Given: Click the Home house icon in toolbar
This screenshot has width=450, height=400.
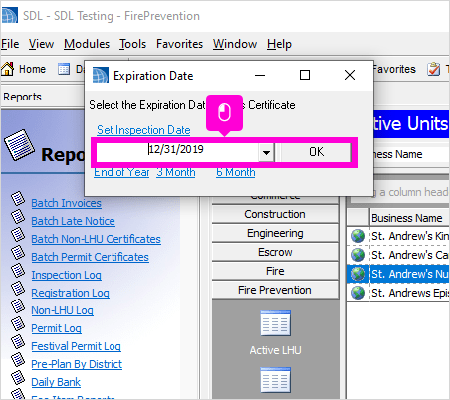Looking at the screenshot, I should 7,69.
